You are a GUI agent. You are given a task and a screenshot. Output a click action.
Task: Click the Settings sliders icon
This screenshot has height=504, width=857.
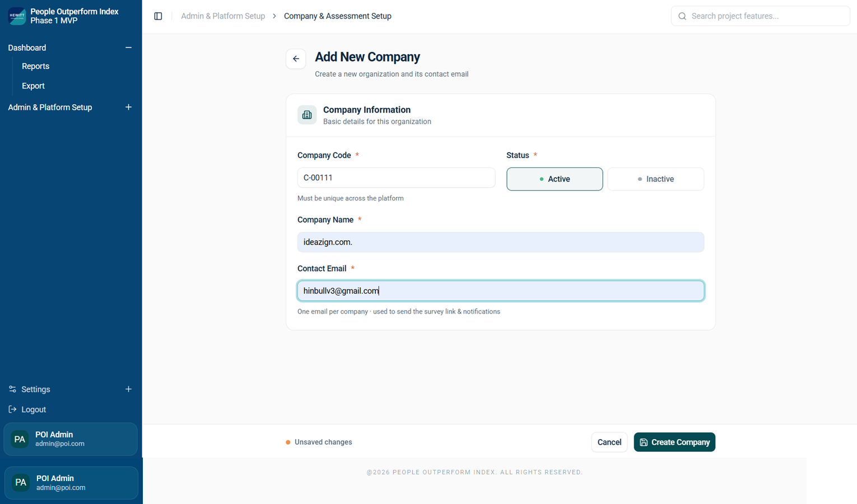click(12, 389)
